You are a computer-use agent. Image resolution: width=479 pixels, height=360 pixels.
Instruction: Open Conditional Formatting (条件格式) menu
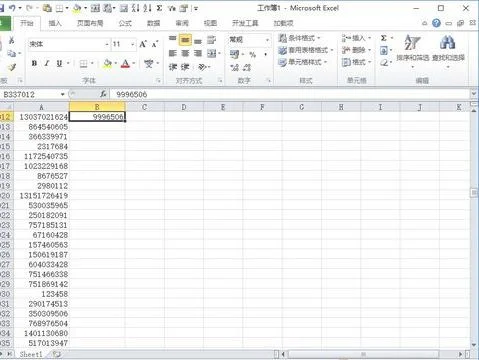pyautogui.click(x=299, y=38)
